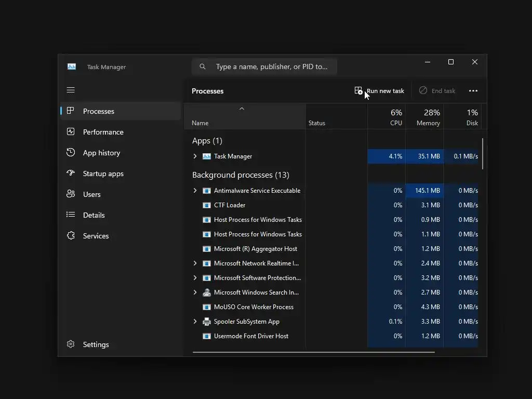Screen dimensions: 532x399
Task: Click the End task button
Action: coord(437,90)
